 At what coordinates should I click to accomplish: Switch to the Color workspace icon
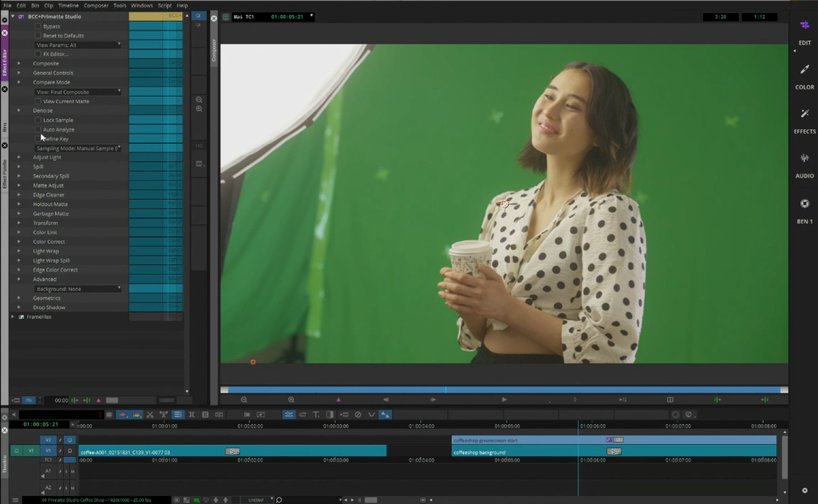click(x=804, y=70)
